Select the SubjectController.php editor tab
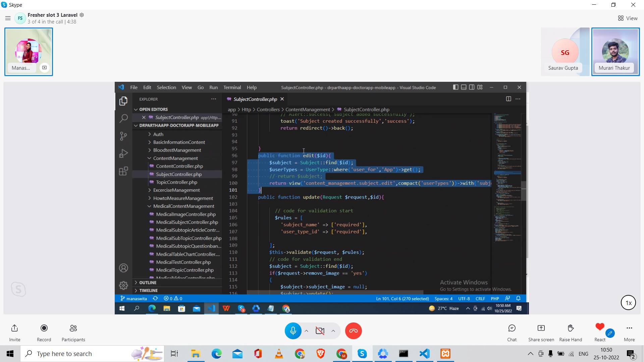644x362 pixels. tap(255, 99)
